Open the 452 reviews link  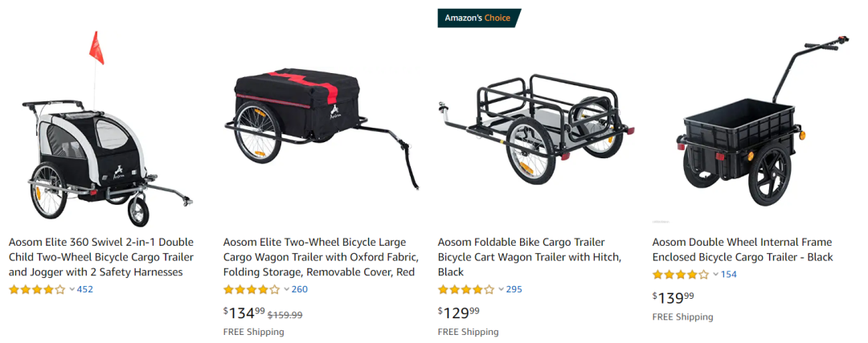tap(85, 289)
